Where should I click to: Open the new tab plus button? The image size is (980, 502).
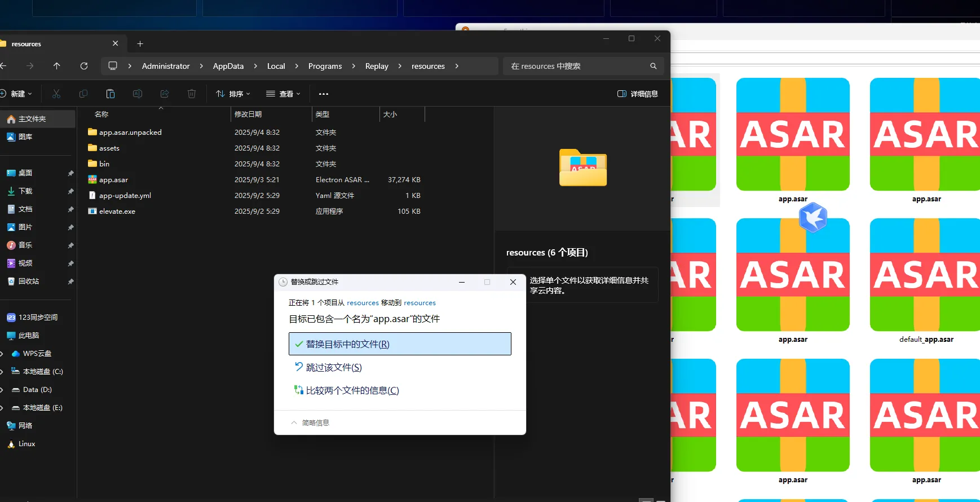[x=140, y=44]
